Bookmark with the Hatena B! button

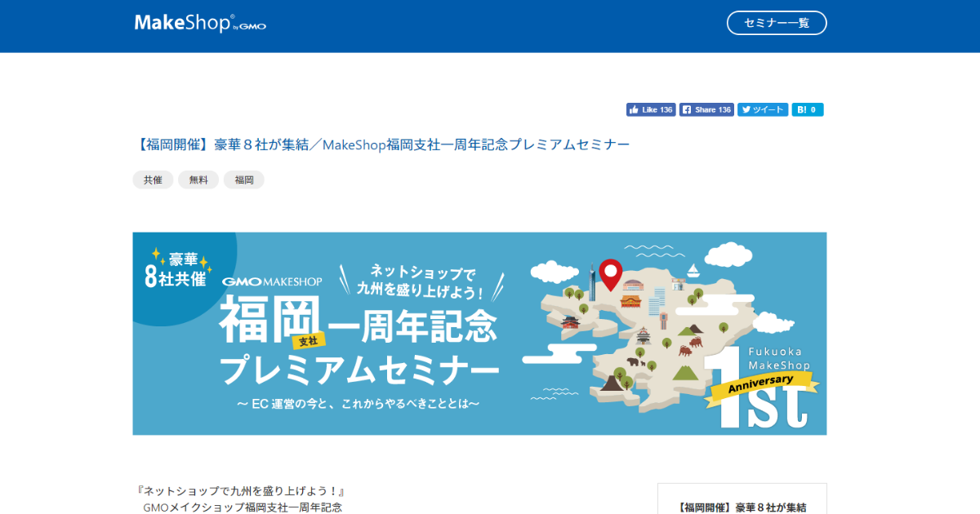coord(808,109)
